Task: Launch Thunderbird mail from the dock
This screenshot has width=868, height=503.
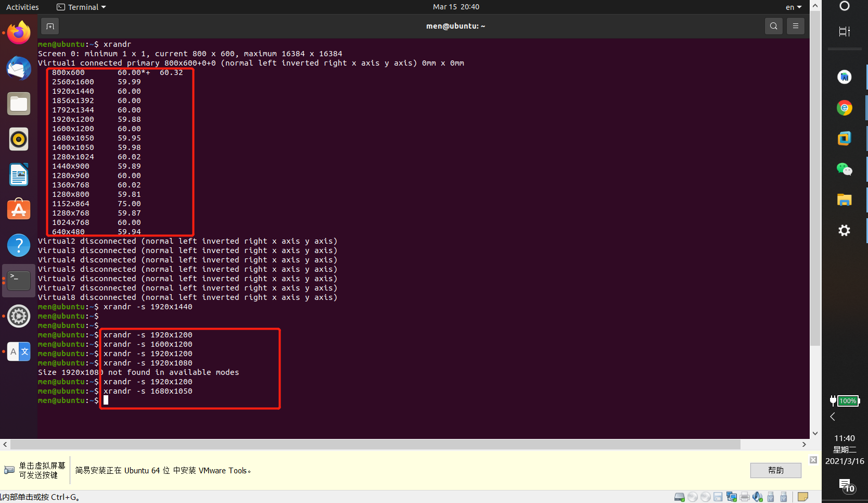Action: coord(19,68)
